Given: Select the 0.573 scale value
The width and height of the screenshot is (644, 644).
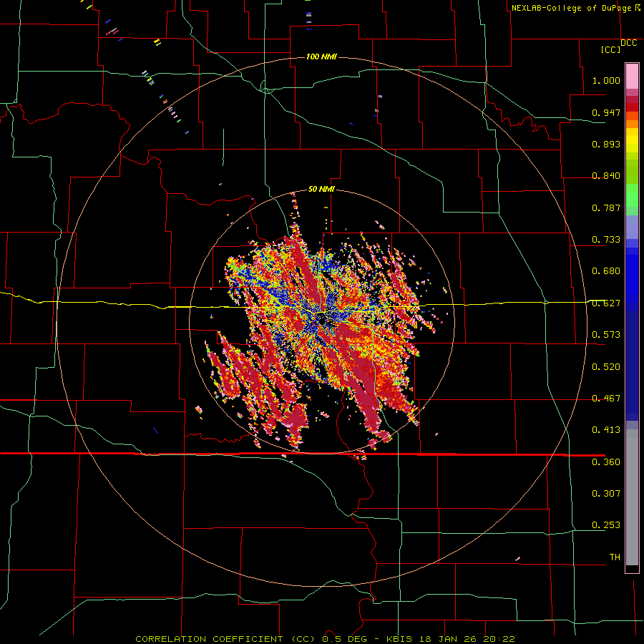Looking at the screenshot, I should pos(606,335).
